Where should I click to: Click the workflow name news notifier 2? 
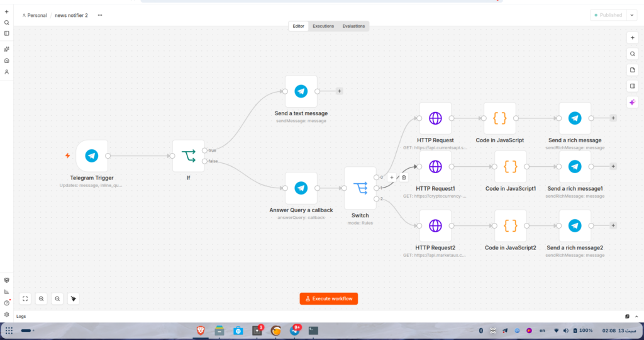point(72,15)
